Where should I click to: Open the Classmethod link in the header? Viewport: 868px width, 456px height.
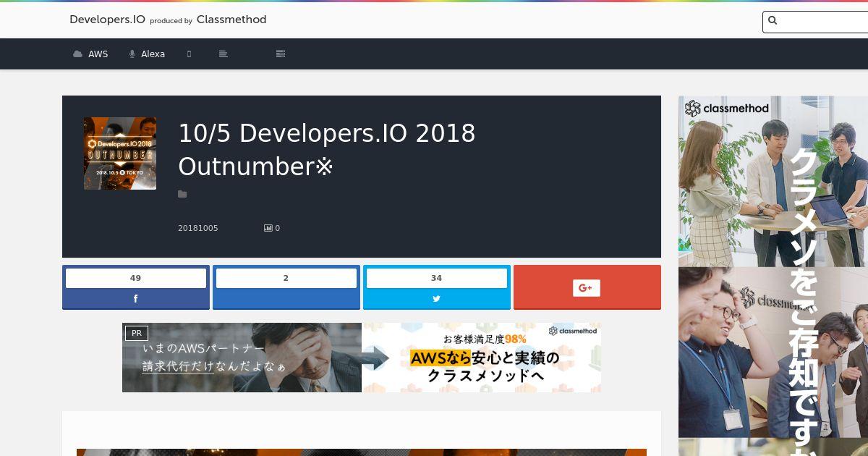click(231, 20)
